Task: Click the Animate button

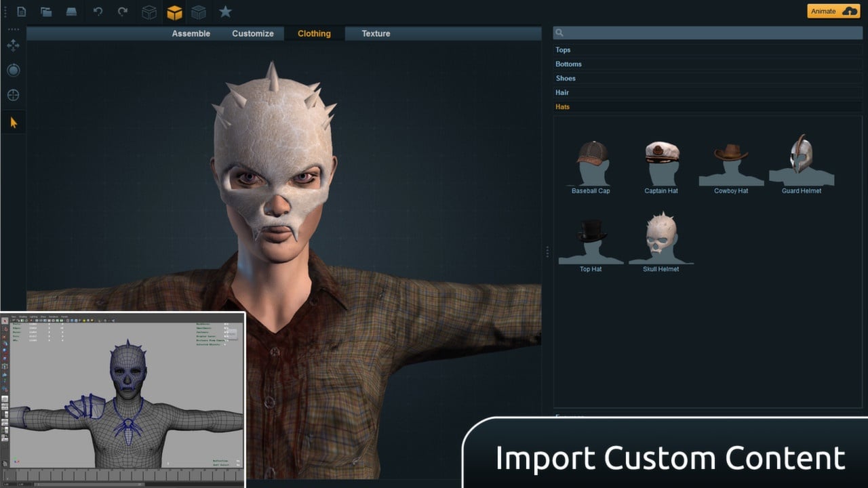Action: click(833, 12)
